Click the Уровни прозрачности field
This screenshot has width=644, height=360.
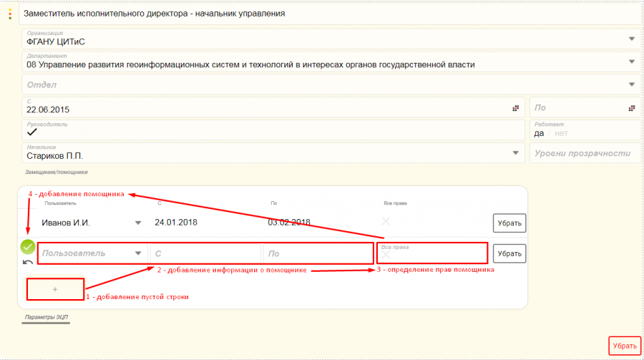[x=585, y=153]
